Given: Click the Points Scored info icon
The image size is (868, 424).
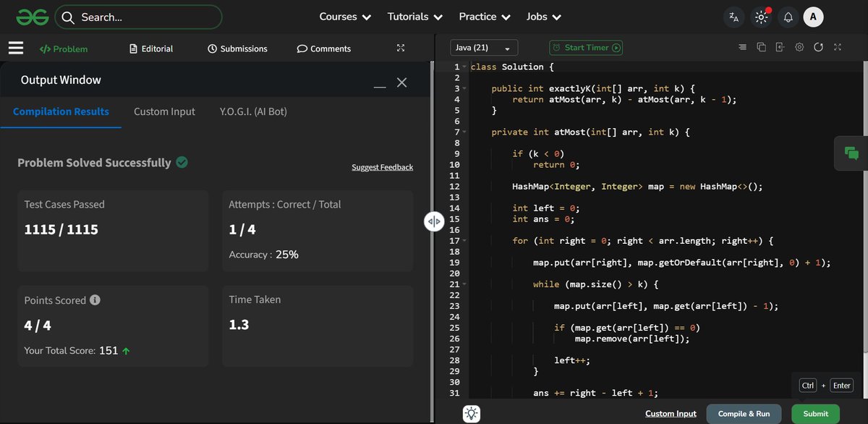Looking at the screenshot, I should pyautogui.click(x=95, y=300).
